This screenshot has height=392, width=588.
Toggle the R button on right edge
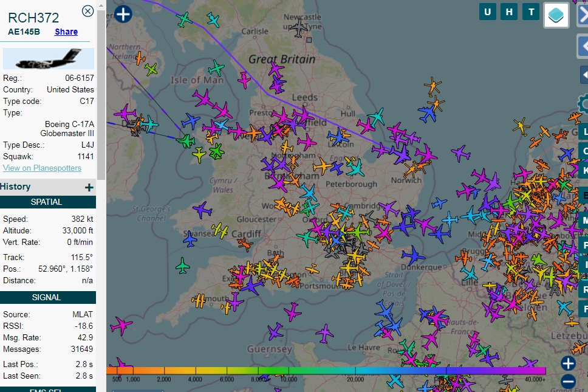point(584,289)
